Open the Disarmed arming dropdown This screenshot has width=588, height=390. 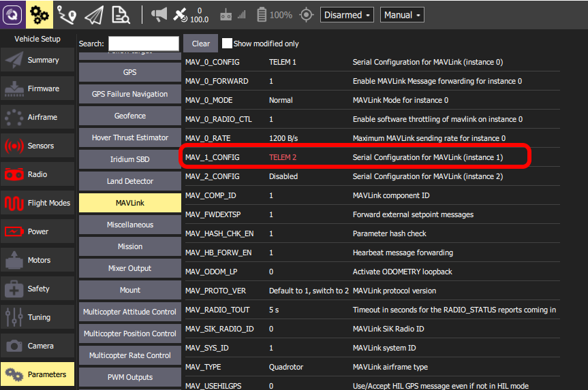tap(347, 15)
